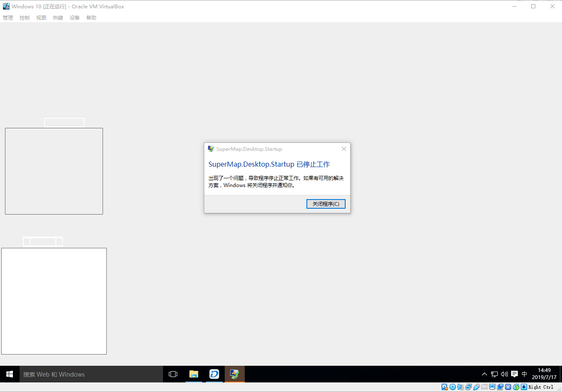Open the 帮助 menu
562x392 pixels.
coord(91,18)
